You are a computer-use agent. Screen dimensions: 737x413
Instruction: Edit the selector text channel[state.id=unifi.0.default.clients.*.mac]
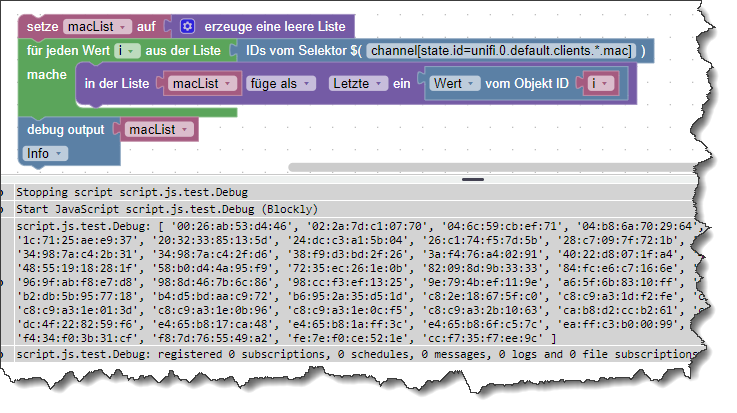501,51
